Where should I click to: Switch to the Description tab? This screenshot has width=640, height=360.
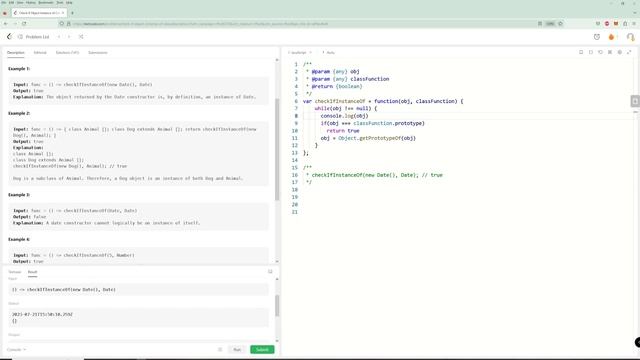point(16,53)
